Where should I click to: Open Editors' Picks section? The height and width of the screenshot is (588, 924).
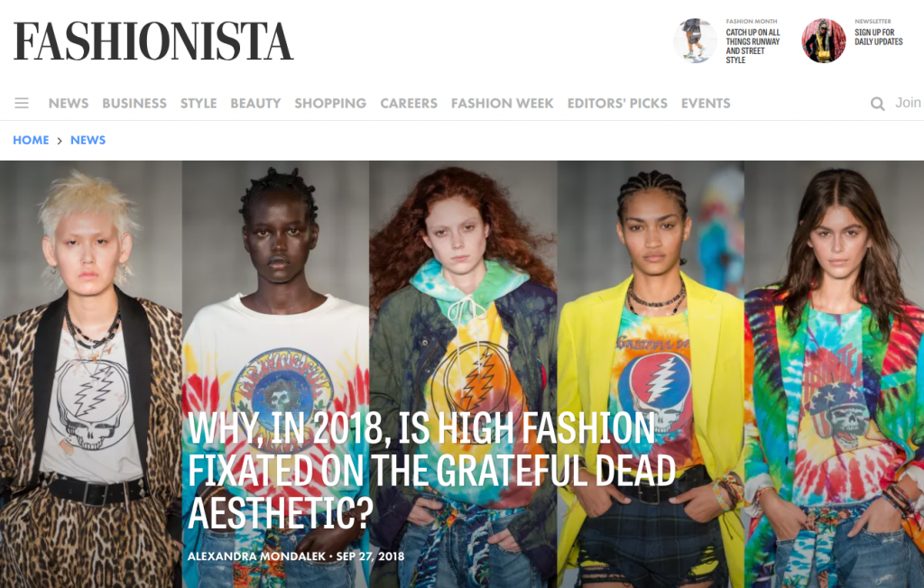click(617, 103)
